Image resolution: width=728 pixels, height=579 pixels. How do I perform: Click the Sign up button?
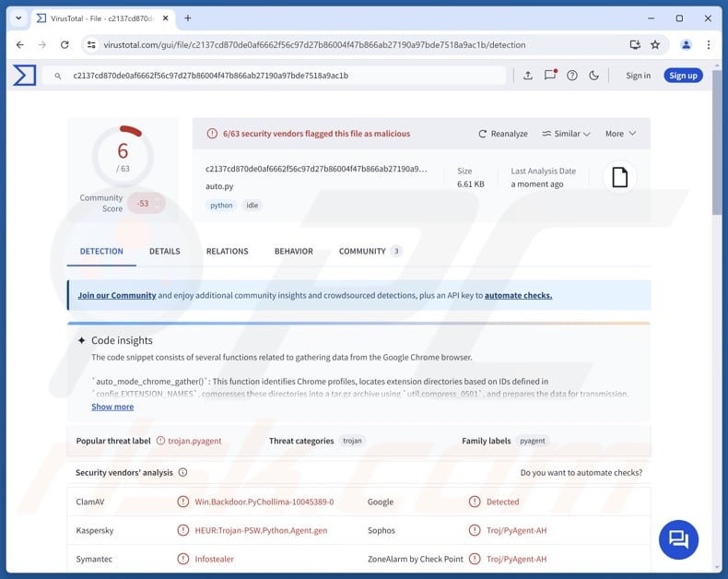tap(683, 76)
